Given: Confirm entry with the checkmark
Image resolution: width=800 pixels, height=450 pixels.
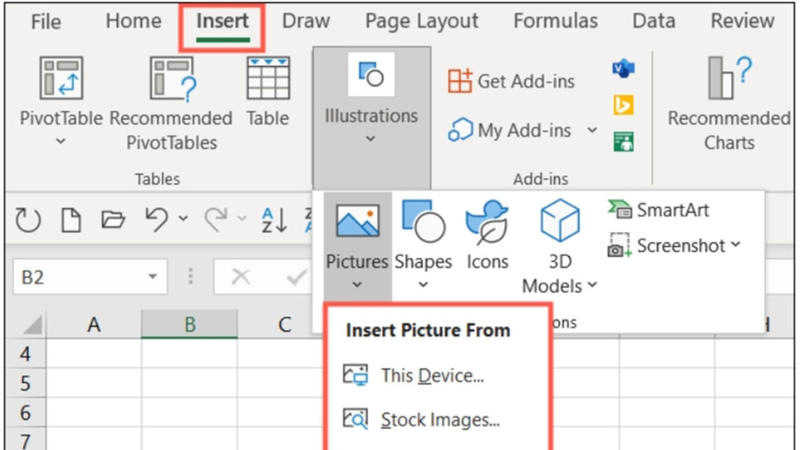Looking at the screenshot, I should [x=296, y=277].
